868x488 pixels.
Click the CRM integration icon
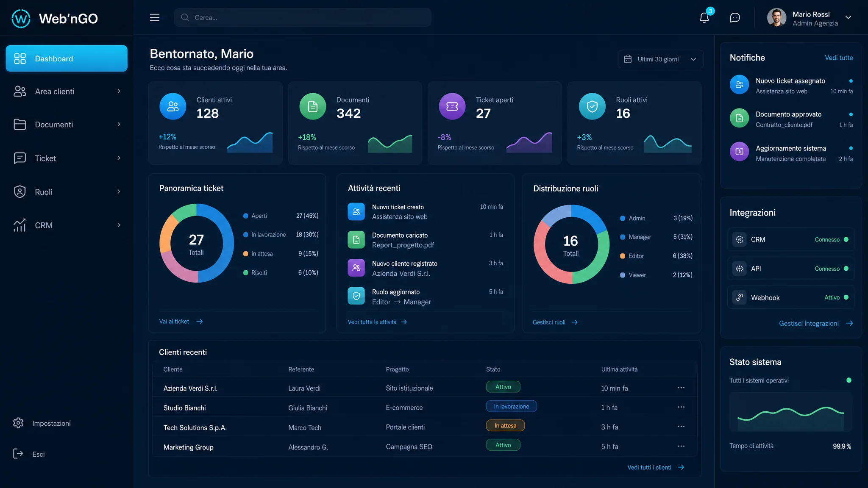tap(740, 239)
